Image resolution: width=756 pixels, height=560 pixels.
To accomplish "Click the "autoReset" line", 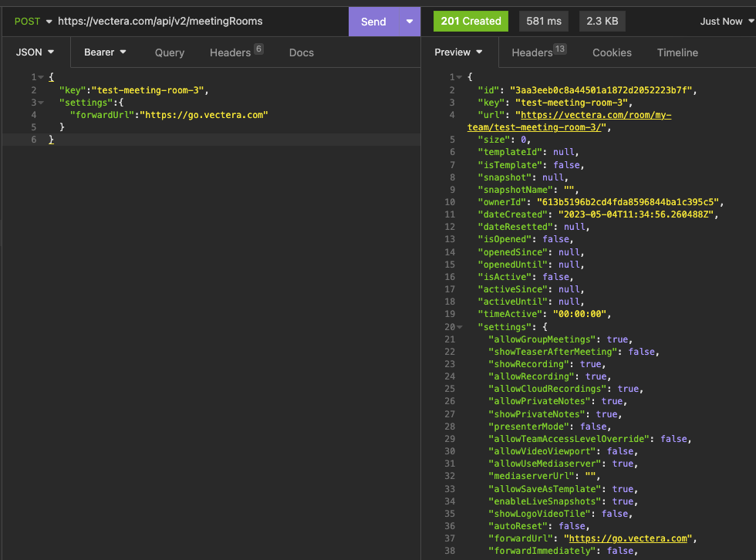I will click(538, 526).
